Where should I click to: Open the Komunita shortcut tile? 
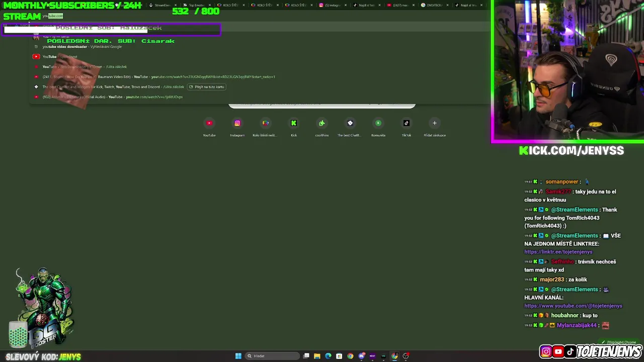[378, 127]
